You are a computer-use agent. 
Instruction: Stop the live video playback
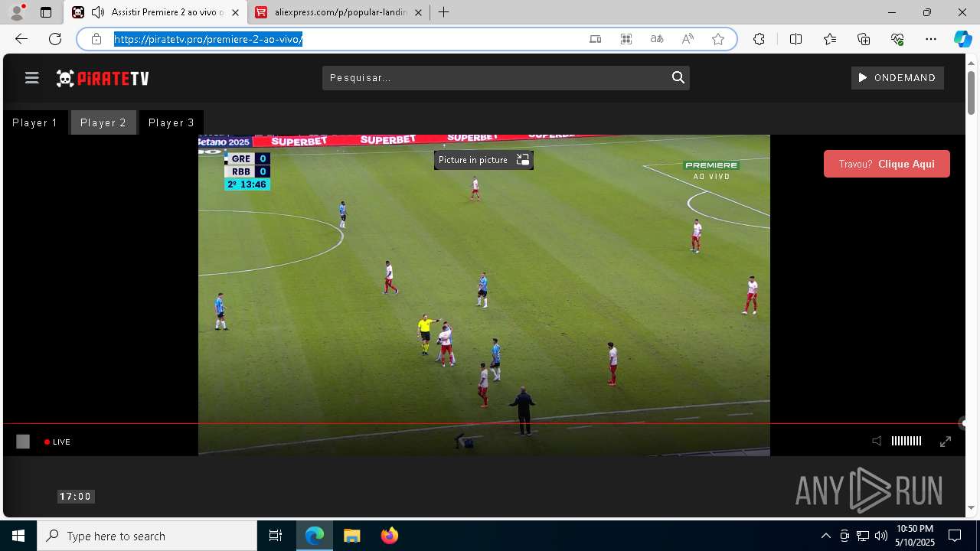23,442
